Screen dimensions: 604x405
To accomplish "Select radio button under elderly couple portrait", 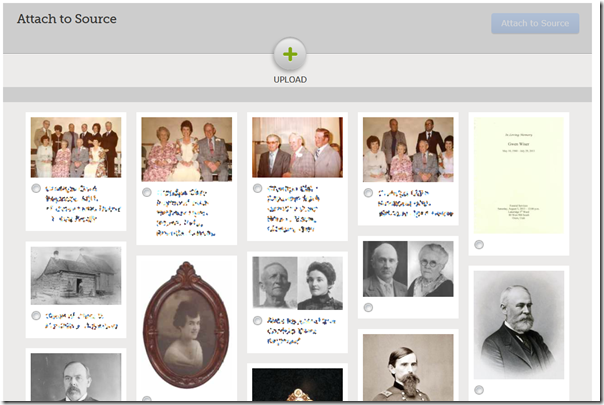I will (x=369, y=307).
